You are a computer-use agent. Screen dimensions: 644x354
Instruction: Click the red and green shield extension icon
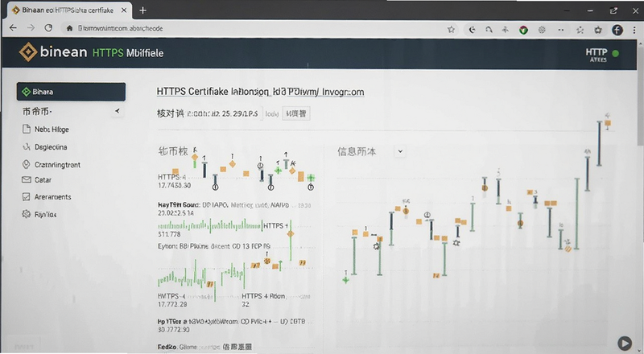(523, 30)
